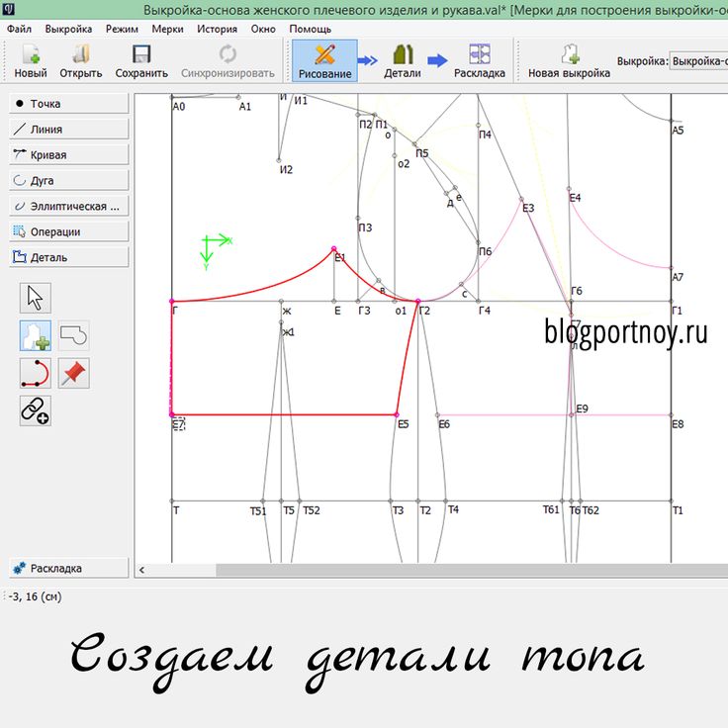Click the Новый (new file) toolbar icon
This screenshot has width=728, height=728.
coord(31,60)
